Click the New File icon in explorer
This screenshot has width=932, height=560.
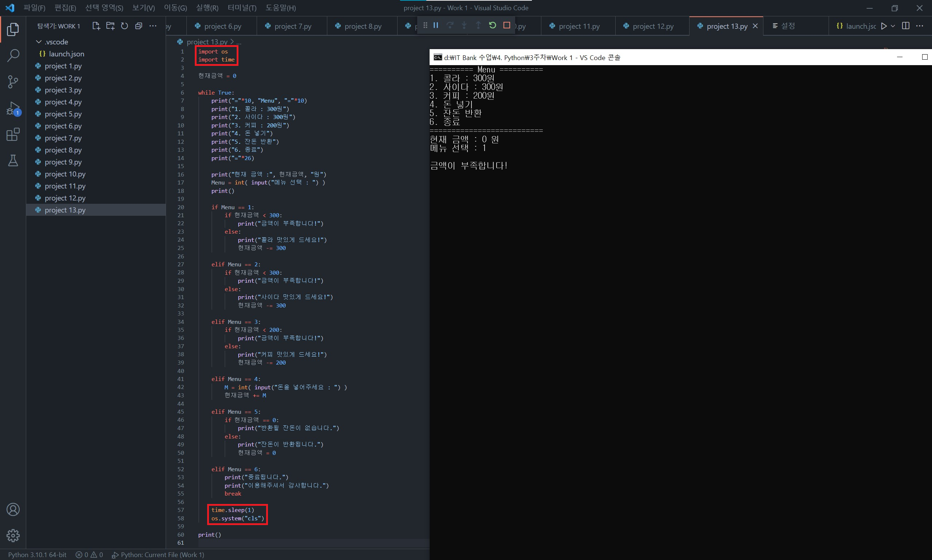point(96,26)
